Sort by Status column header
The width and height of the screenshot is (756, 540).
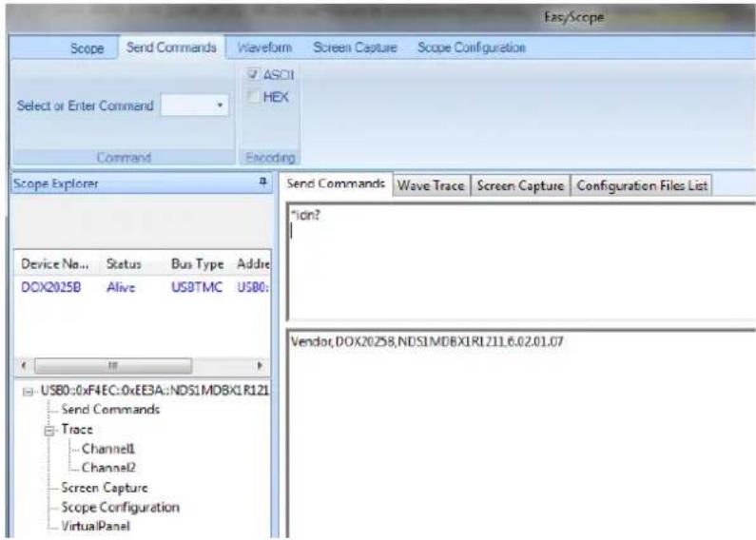pos(124,264)
